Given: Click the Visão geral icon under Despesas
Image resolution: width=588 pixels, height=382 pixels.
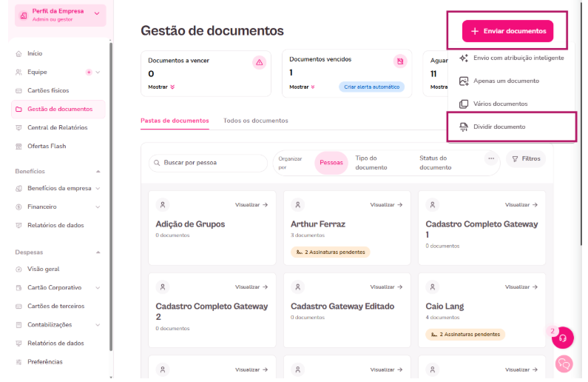Looking at the screenshot, I should (x=18, y=269).
